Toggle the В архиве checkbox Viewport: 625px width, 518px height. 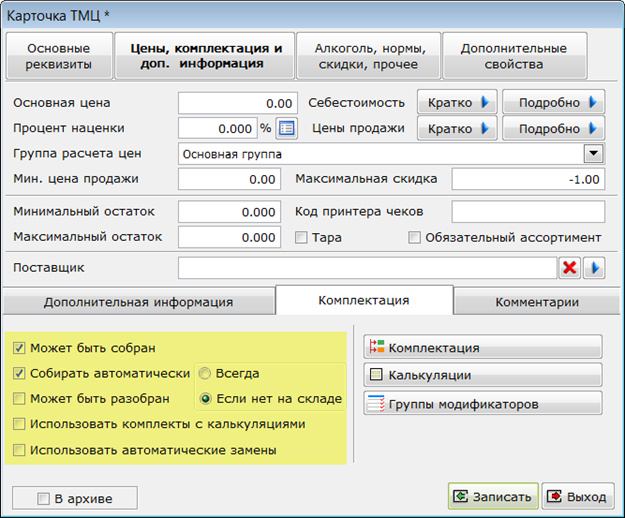click(43, 498)
